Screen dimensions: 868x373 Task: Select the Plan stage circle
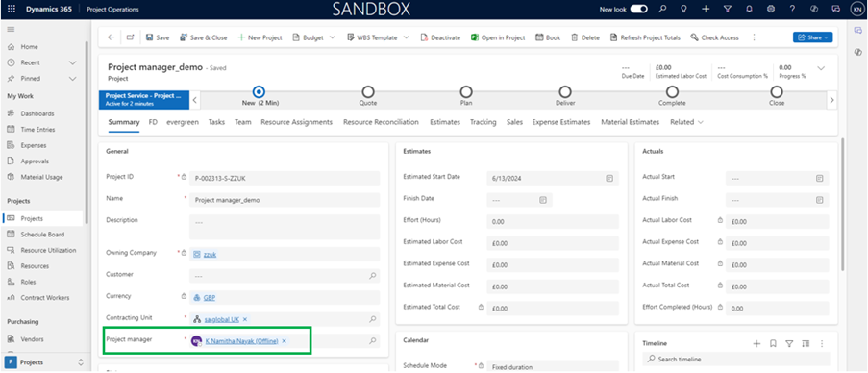click(x=466, y=92)
